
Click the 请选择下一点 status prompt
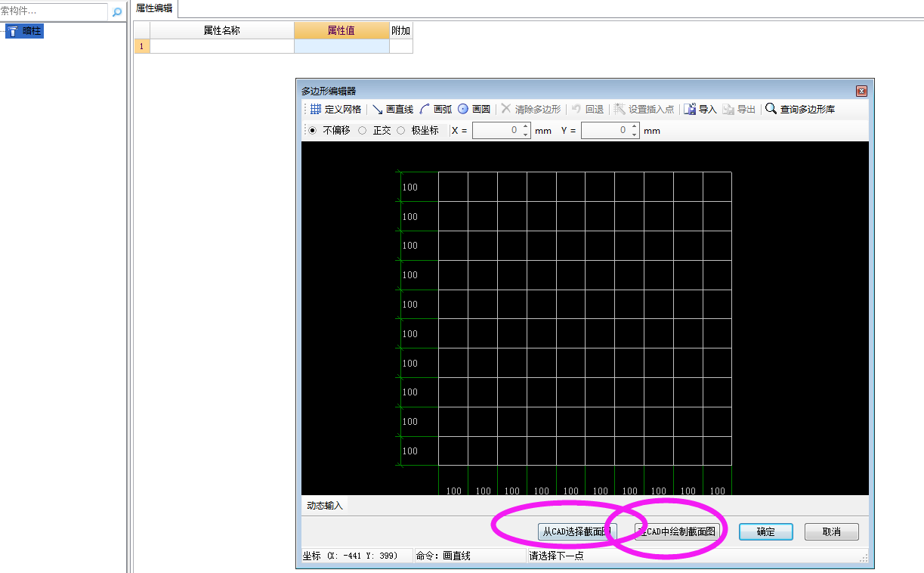point(557,556)
